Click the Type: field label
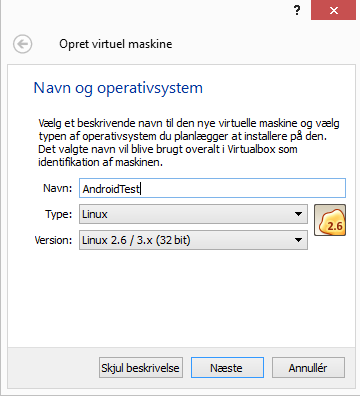Viewport: 360px width, 396px height. pyautogui.click(x=59, y=214)
